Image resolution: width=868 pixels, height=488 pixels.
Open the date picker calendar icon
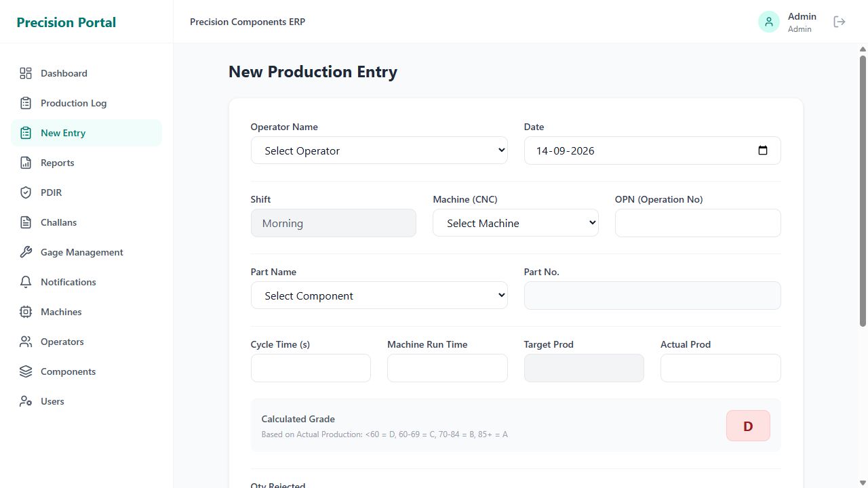pyautogui.click(x=763, y=150)
